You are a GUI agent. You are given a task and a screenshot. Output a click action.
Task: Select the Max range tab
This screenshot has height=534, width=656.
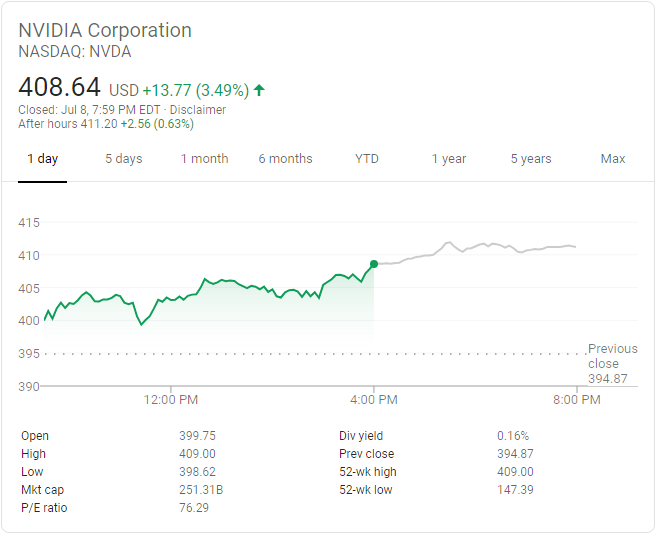click(613, 159)
